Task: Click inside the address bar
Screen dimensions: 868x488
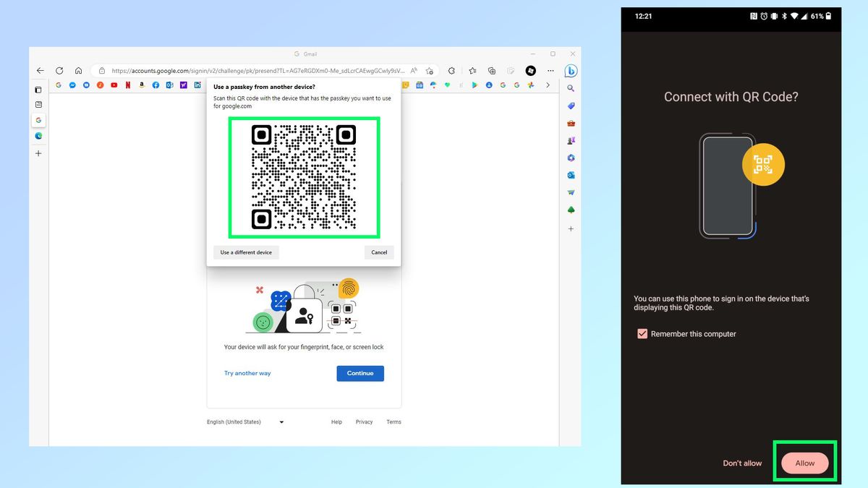Action: (239, 70)
